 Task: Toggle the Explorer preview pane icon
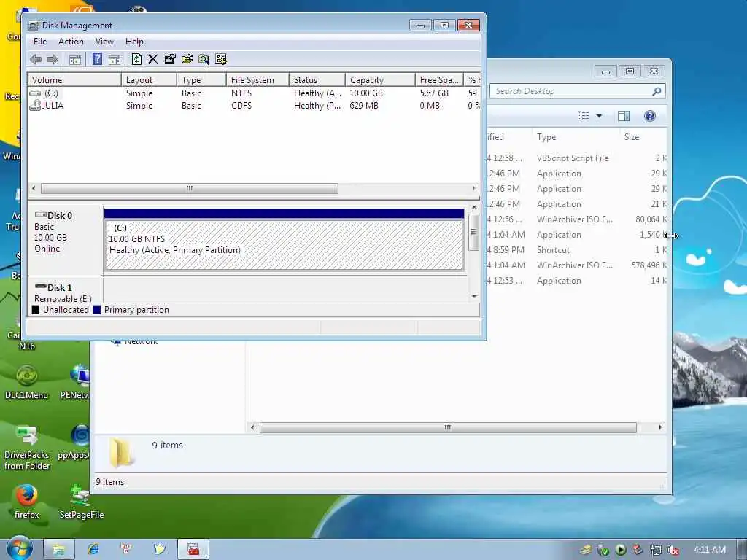[624, 116]
